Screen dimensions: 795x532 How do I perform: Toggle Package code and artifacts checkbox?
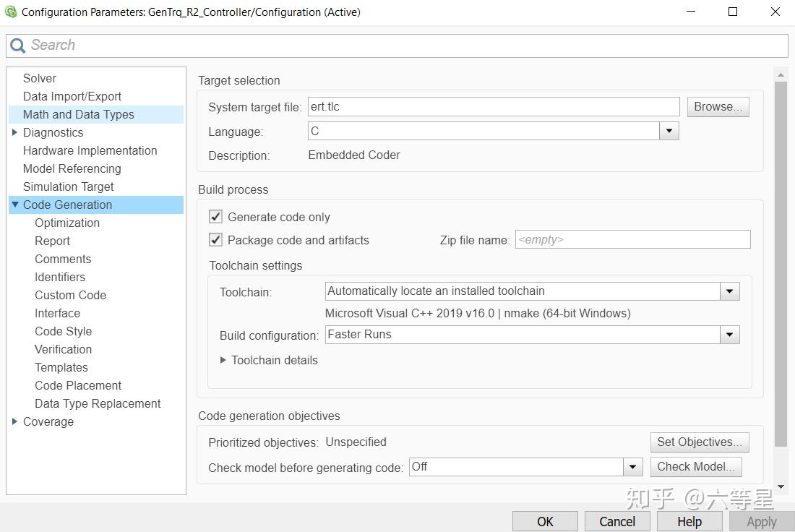(215, 239)
